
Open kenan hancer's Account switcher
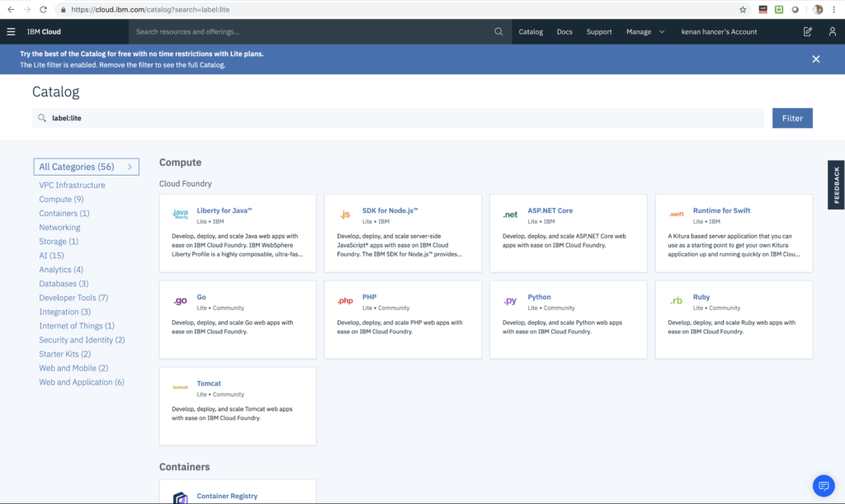coord(719,32)
